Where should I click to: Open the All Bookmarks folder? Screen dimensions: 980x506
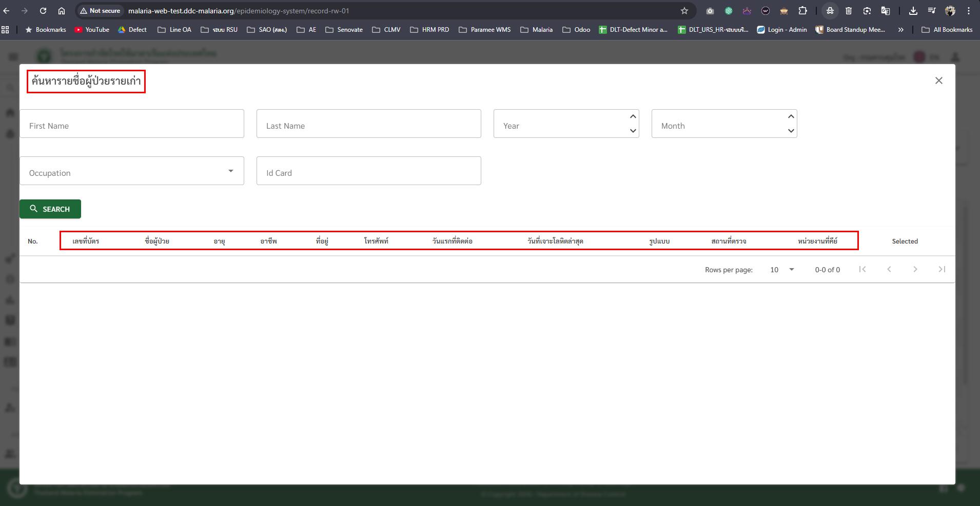[x=947, y=30]
